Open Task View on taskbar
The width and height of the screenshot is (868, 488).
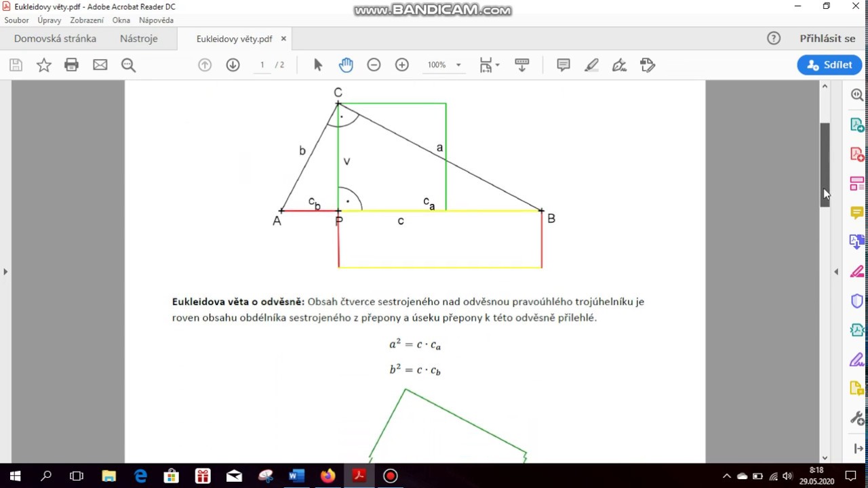(77, 476)
